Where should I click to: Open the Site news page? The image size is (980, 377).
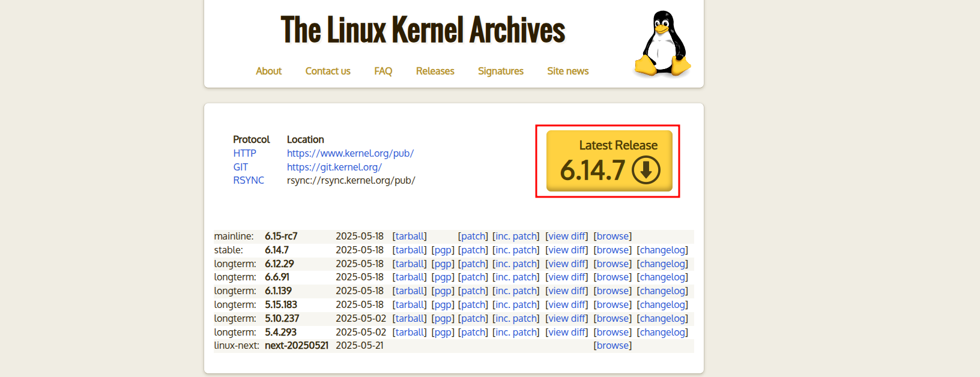tap(568, 71)
